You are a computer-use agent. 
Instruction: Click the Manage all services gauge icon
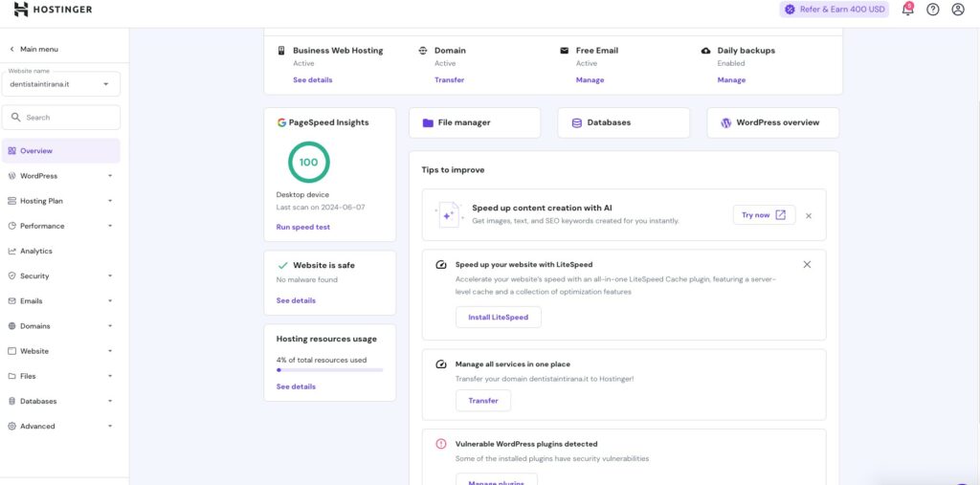pos(441,364)
